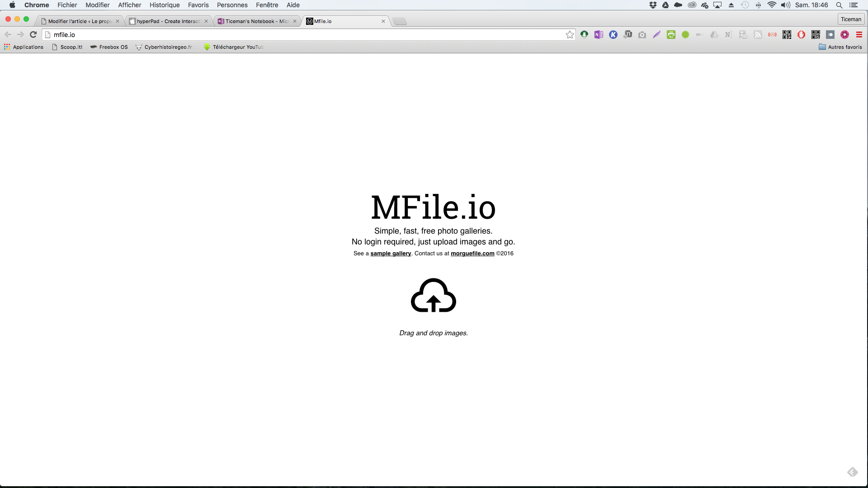Close the hyperPad tab
This screenshot has height=488, width=868.
pos(206,21)
